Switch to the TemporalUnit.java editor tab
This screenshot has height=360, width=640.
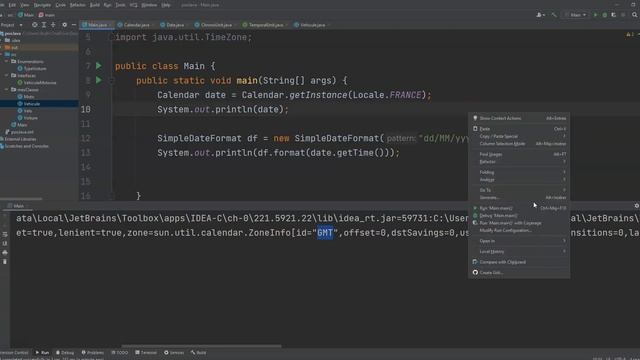266,25
